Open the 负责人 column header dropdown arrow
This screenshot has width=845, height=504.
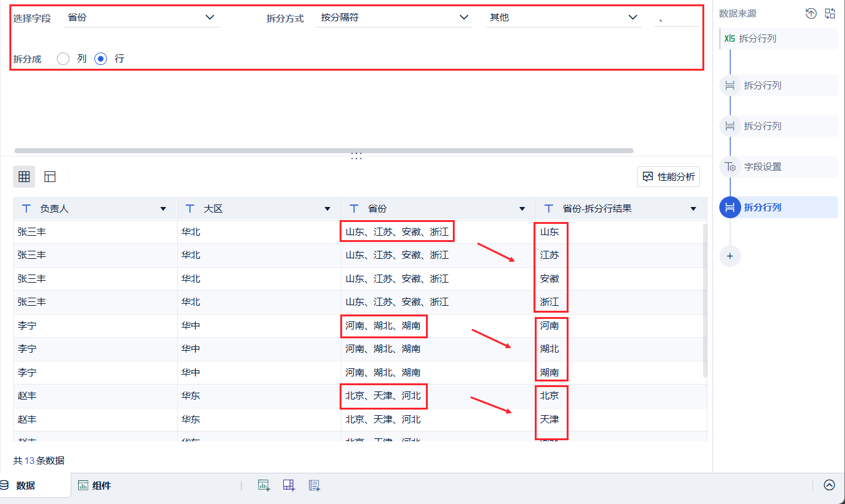pyautogui.click(x=163, y=209)
